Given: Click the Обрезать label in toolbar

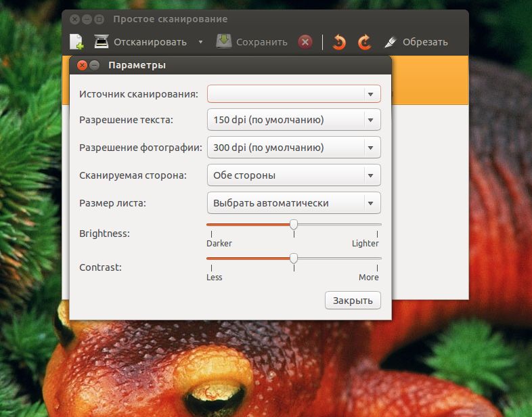Looking at the screenshot, I should [425, 42].
